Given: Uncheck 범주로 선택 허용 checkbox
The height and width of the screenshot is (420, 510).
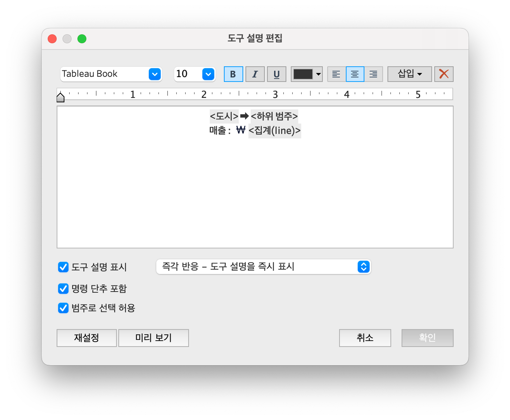Looking at the screenshot, I should click(63, 308).
